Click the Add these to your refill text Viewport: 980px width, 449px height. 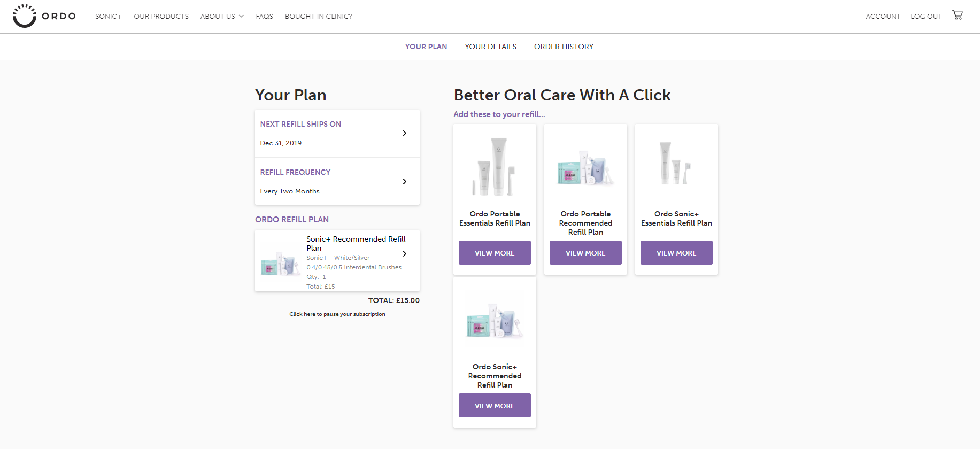(499, 114)
